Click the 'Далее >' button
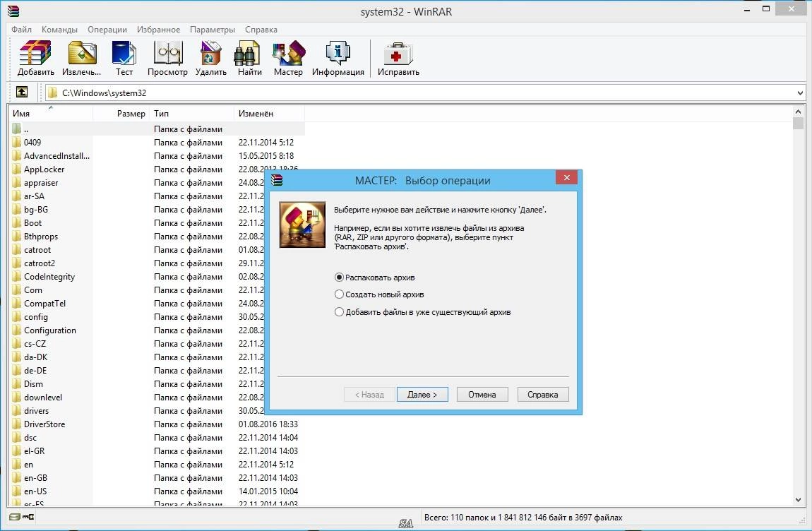The width and height of the screenshot is (812, 531). 422,394
